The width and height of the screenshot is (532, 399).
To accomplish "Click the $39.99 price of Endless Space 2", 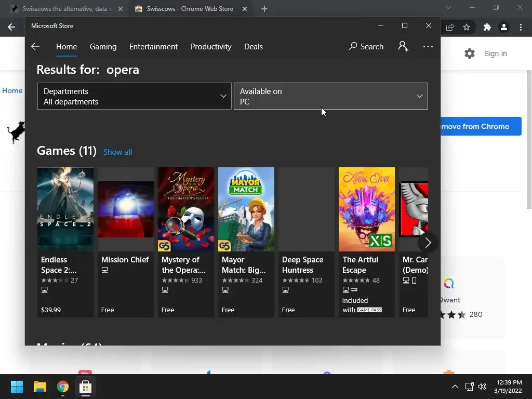I will 51,310.
